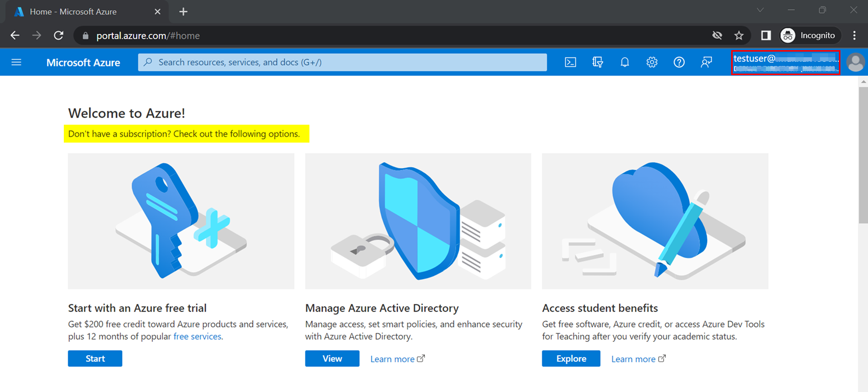Open the free services link

tap(197, 336)
